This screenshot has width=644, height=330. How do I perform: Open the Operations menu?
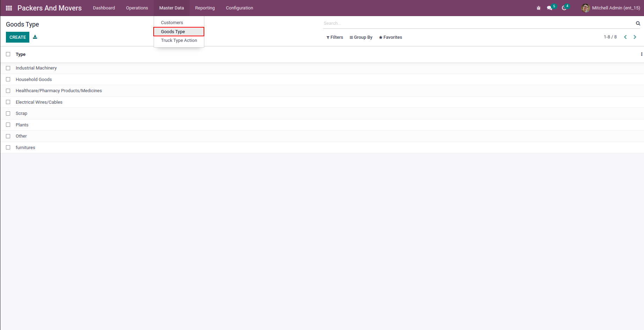[137, 8]
